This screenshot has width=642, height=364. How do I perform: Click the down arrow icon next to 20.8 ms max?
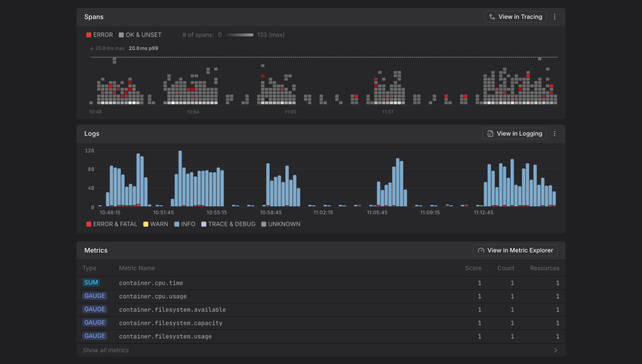tap(91, 48)
